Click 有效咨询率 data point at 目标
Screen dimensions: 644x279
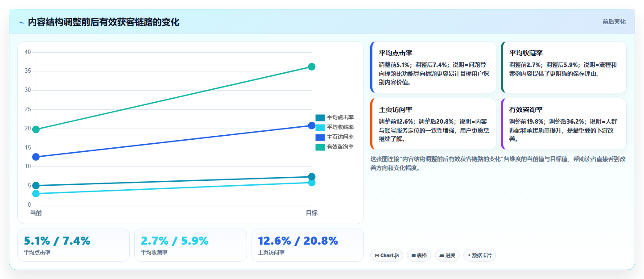click(312, 67)
